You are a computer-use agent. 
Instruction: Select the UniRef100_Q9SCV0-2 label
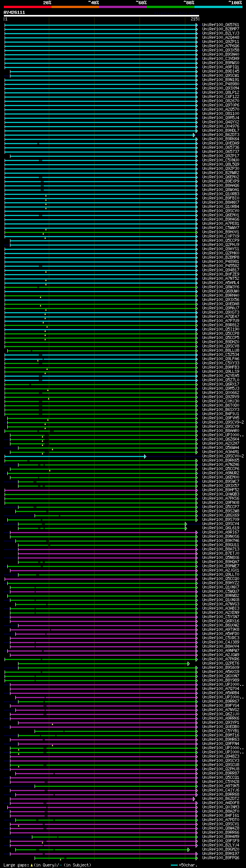coord(223,456)
